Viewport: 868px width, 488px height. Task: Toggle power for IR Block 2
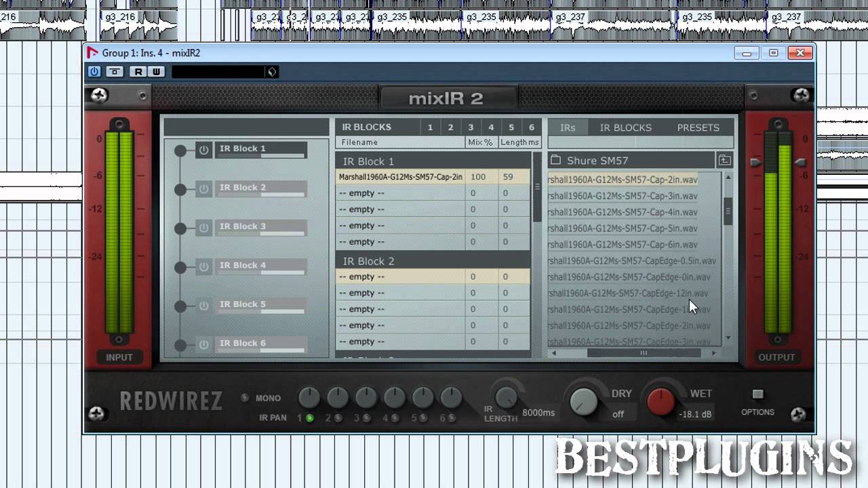[203, 189]
